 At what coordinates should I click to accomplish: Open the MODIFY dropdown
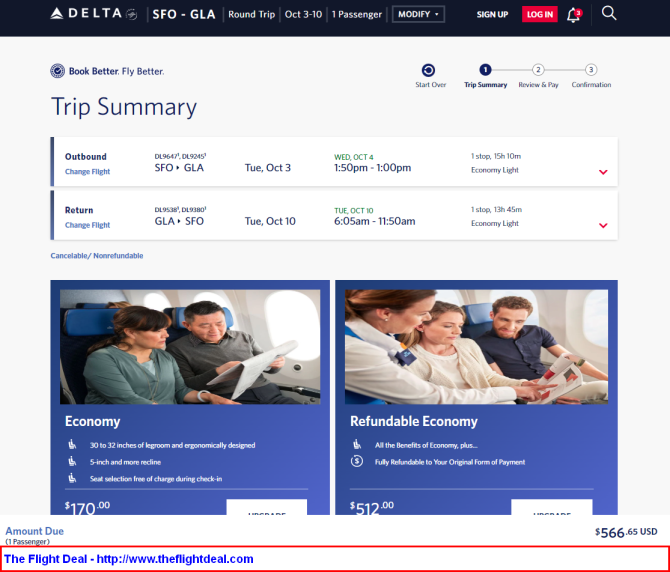click(418, 14)
